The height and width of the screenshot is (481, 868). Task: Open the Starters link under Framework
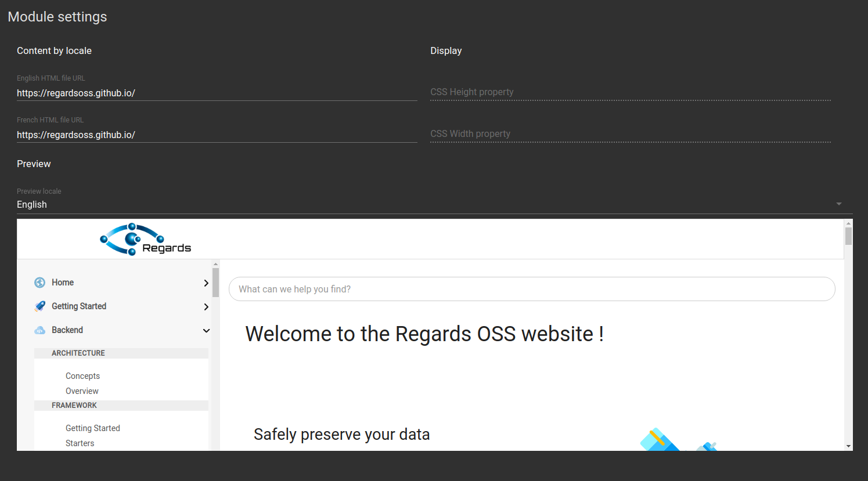pyautogui.click(x=80, y=443)
